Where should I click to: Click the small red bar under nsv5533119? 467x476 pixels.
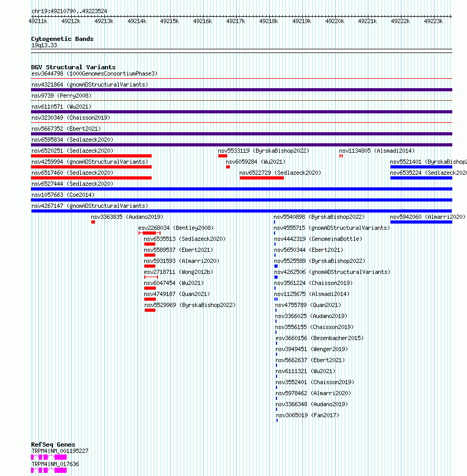[x=222, y=156]
